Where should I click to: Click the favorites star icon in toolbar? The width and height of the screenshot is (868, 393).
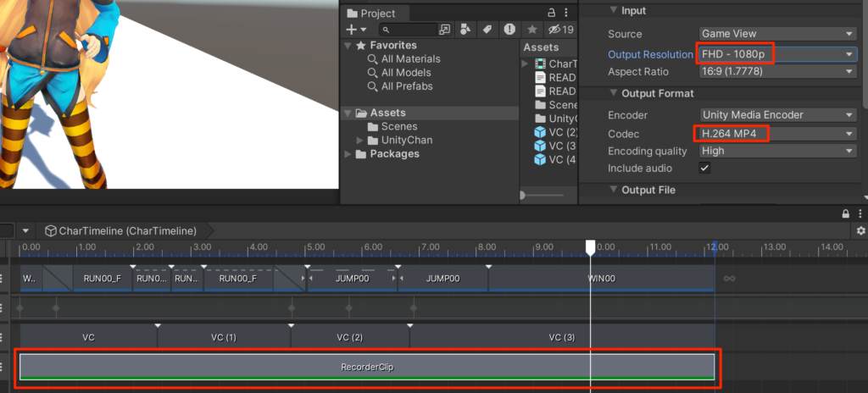(x=531, y=30)
